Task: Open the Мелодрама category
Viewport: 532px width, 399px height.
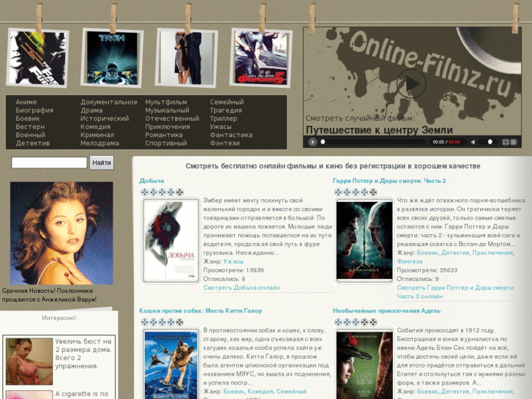Action: coord(100,143)
